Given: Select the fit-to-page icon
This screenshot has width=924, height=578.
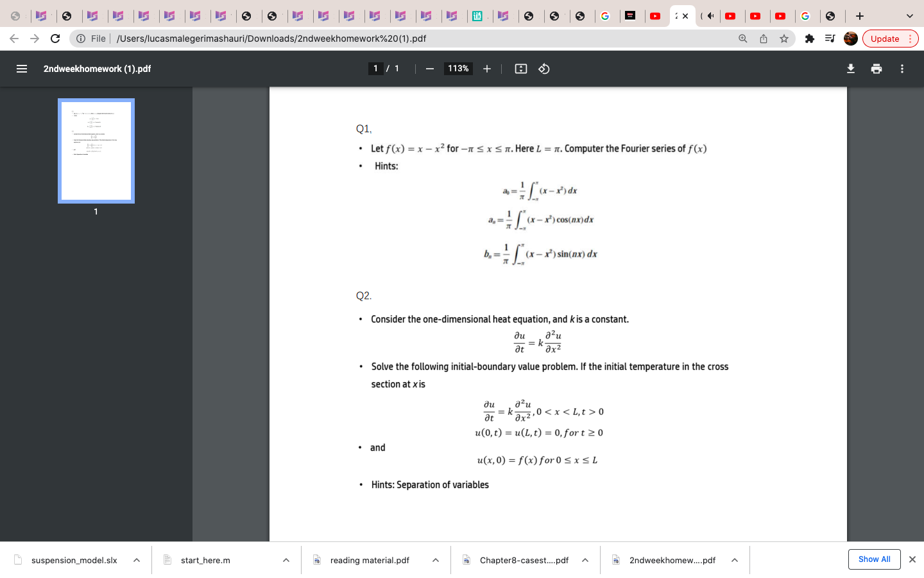Looking at the screenshot, I should [x=520, y=69].
